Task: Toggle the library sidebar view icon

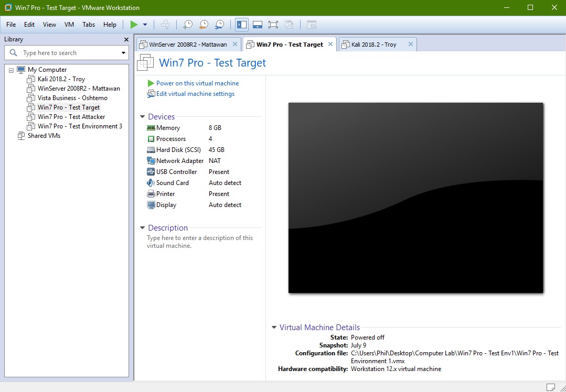Action: click(242, 25)
